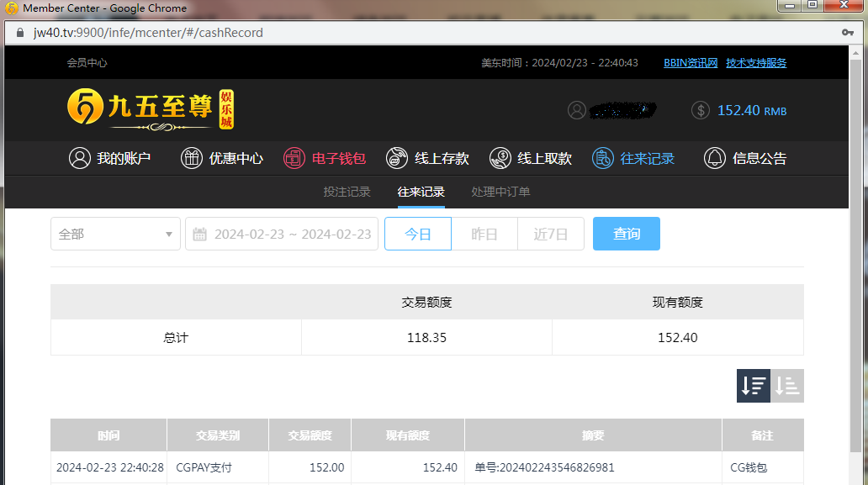Click the 备注 column header

[x=762, y=435]
